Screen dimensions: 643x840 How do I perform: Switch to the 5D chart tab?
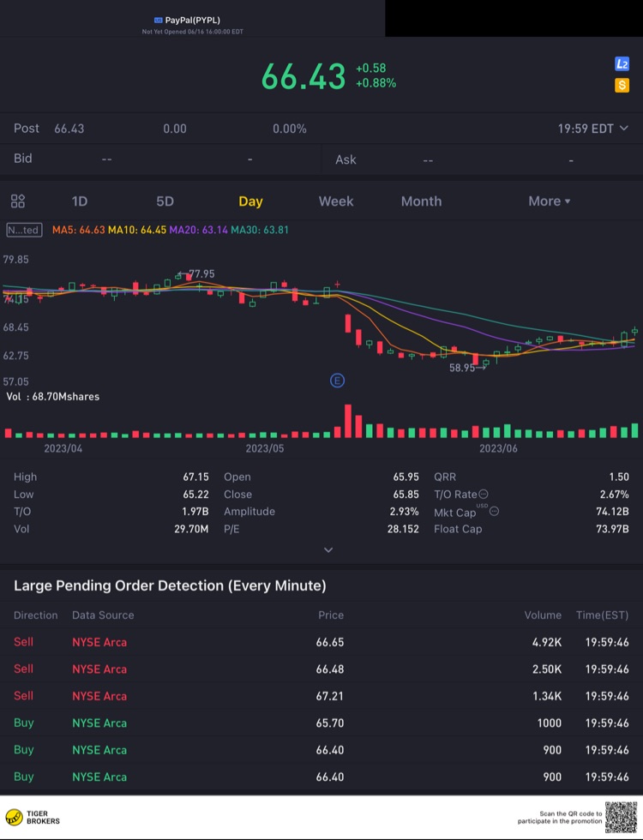pyautogui.click(x=165, y=201)
